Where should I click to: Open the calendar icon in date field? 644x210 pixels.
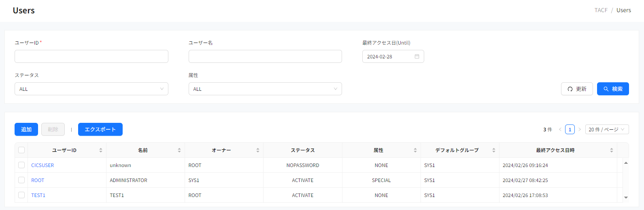(x=417, y=56)
